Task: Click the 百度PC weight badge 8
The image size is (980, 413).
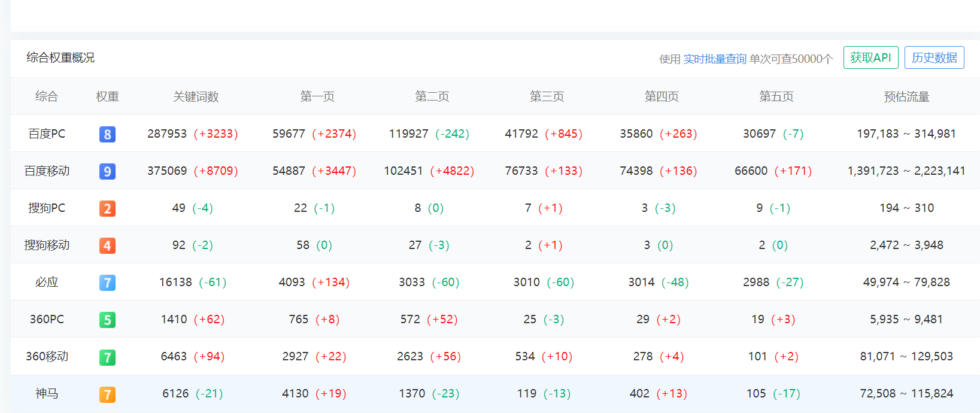Action: click(107, 134)
